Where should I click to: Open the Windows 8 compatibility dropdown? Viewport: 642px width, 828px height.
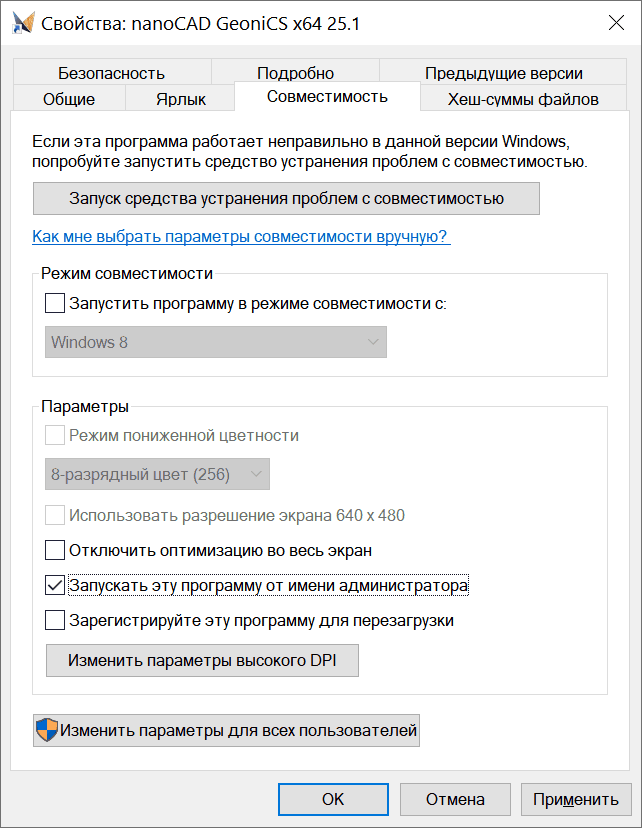(x=216, y=342)
